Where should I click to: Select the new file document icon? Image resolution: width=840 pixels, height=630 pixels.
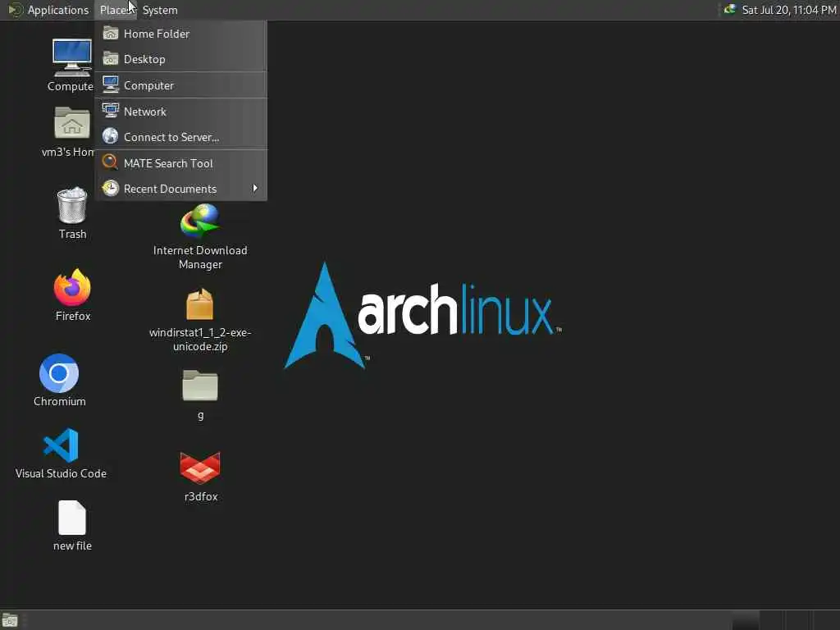point(72,518)
